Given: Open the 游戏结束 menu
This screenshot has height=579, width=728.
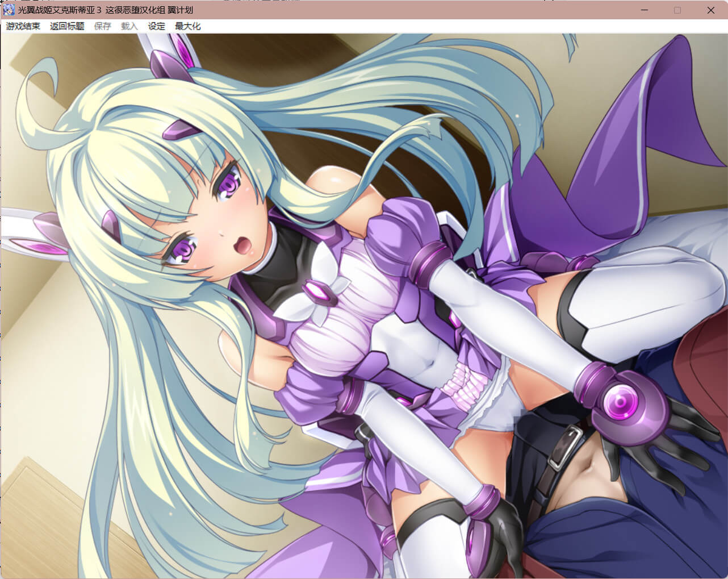Looking at the screenshot, I should tap(23, 26).
